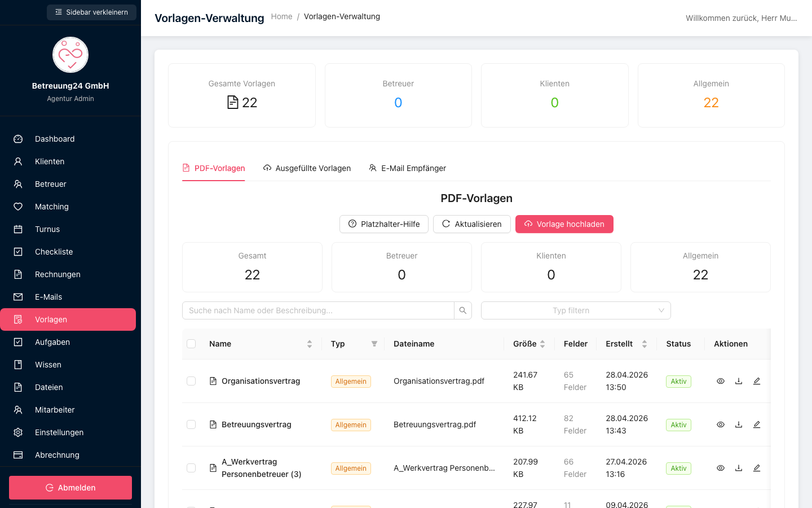This screenshot has width=812, height=508.
Task: Click the Organisationsvertrag template name
Action: pos(261,381)
